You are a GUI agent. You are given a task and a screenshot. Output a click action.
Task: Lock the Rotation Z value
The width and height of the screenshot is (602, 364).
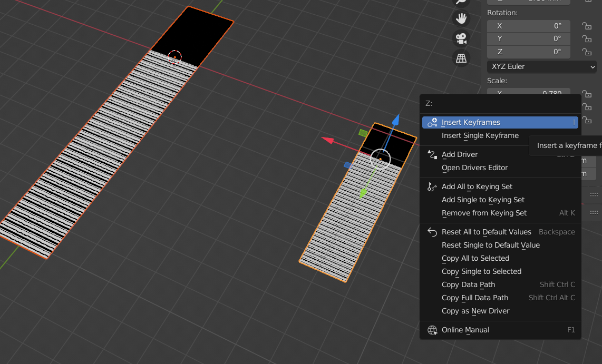coord(587,52)
